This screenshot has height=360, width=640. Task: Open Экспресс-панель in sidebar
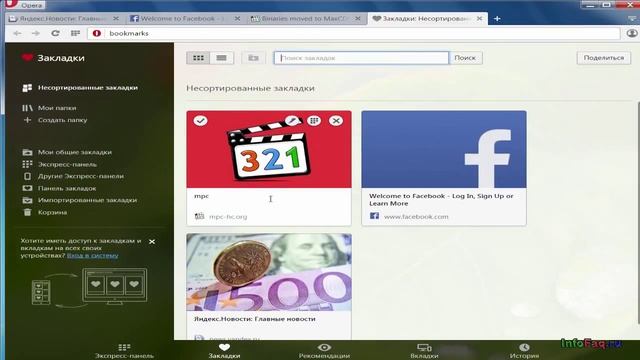pyautogui.click(x=60, y=164)
